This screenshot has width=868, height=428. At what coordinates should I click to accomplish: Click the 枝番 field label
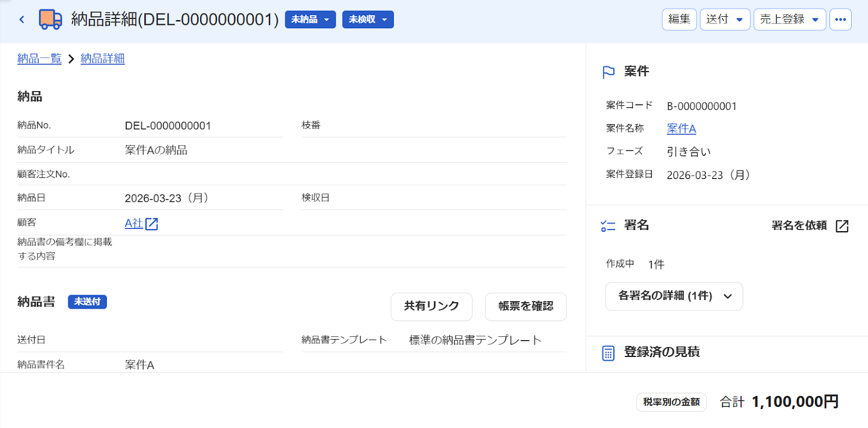[311, 125]
